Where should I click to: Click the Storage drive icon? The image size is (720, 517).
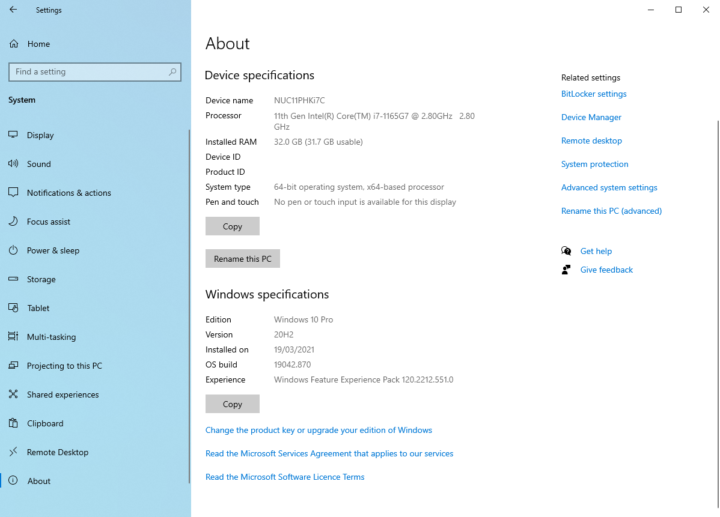point(13,279)
